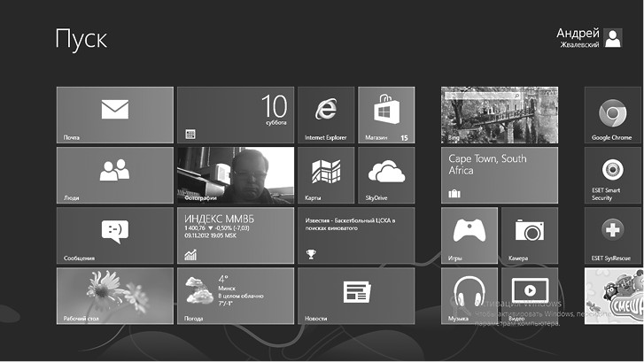
Task: Launch Internet Explorer tile
Action: (x=326, y=115)
